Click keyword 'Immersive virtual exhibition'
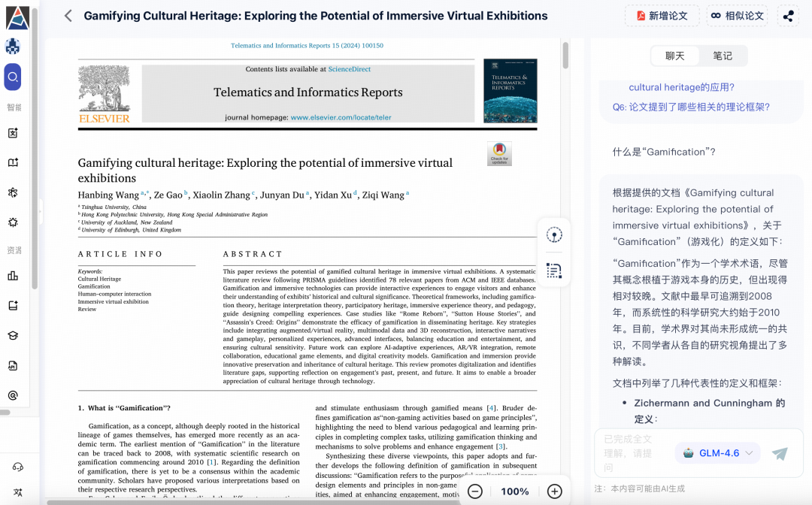812x505 pixels. [113, 301]
